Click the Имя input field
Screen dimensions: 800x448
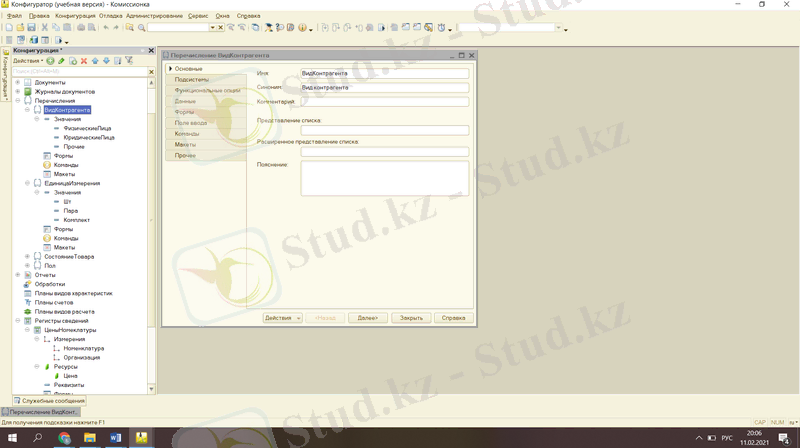click(385, 73)
